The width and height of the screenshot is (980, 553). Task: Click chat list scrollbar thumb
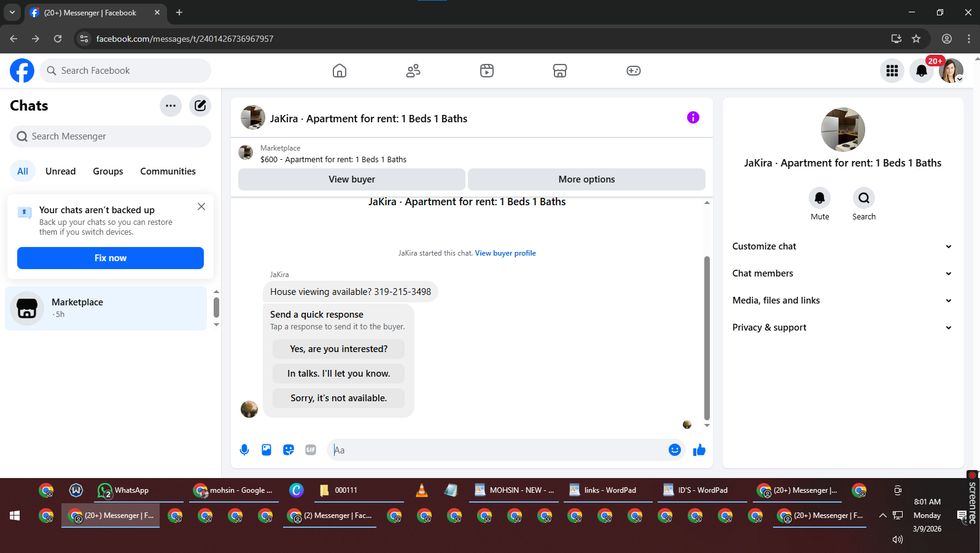(x=216, y=307)
